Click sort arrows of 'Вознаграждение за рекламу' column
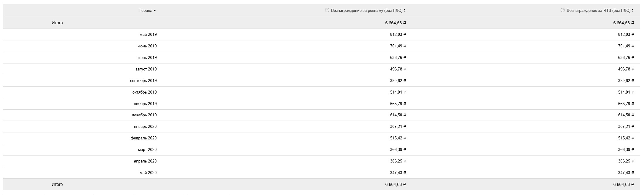 tap(404, 11)
